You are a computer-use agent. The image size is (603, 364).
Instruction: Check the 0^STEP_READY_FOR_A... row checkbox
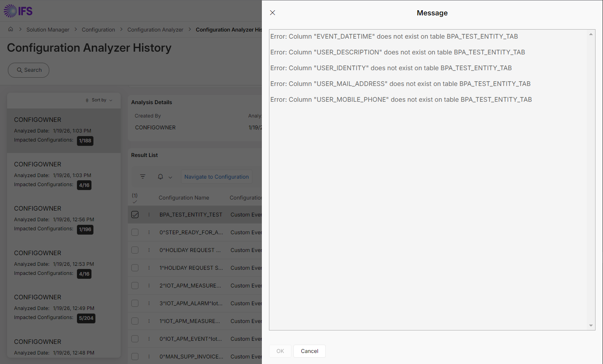[135, 232]
